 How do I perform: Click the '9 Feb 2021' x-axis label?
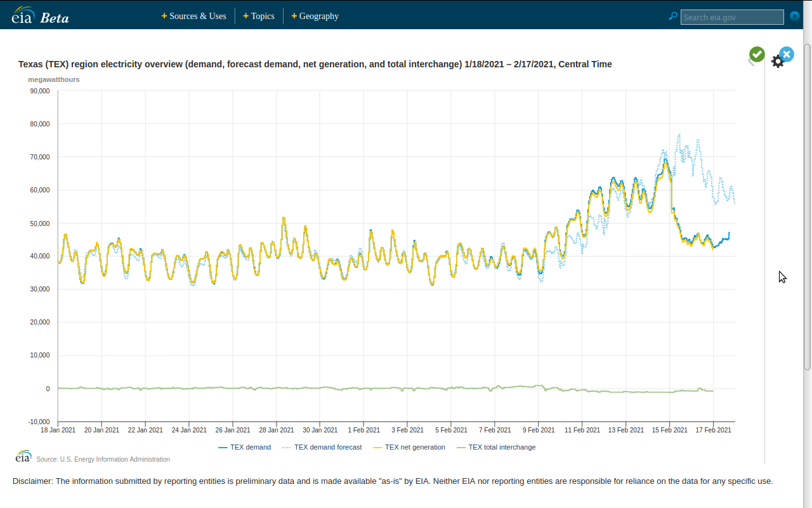point(539,430)
